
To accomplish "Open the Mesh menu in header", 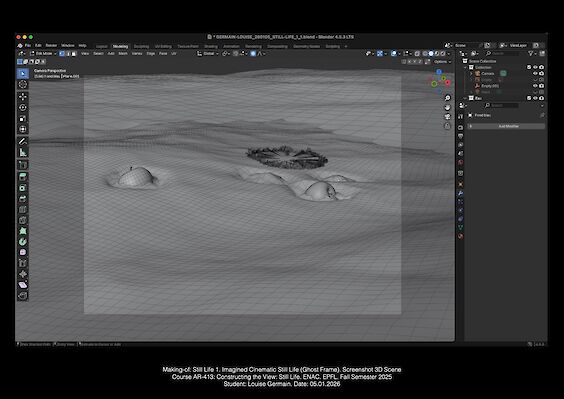I will coord(123,54).
